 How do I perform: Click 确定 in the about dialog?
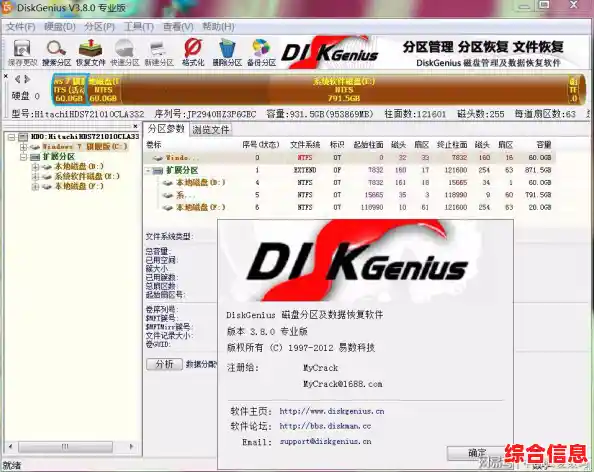point(476,453)
